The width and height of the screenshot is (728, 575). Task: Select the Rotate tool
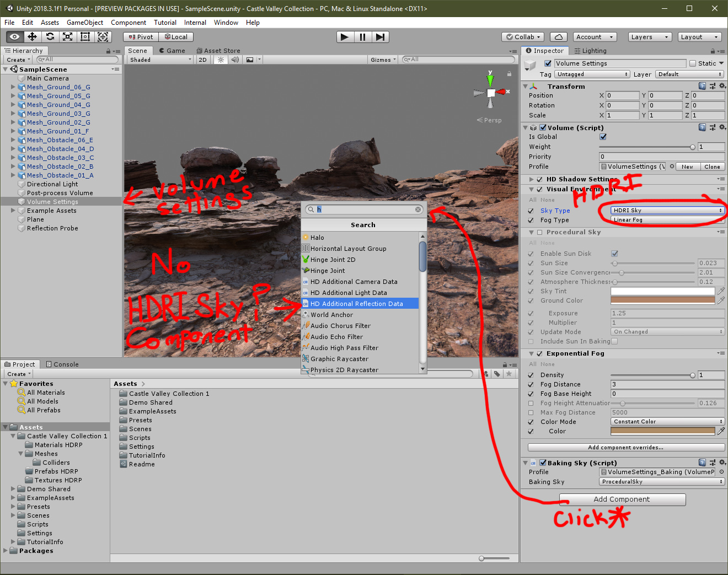click(50, 37)
